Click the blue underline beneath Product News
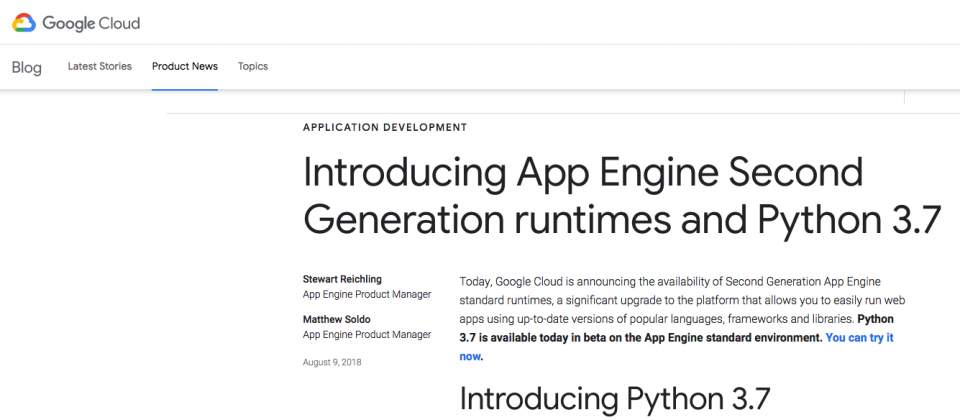 click(x=185, y=89)
